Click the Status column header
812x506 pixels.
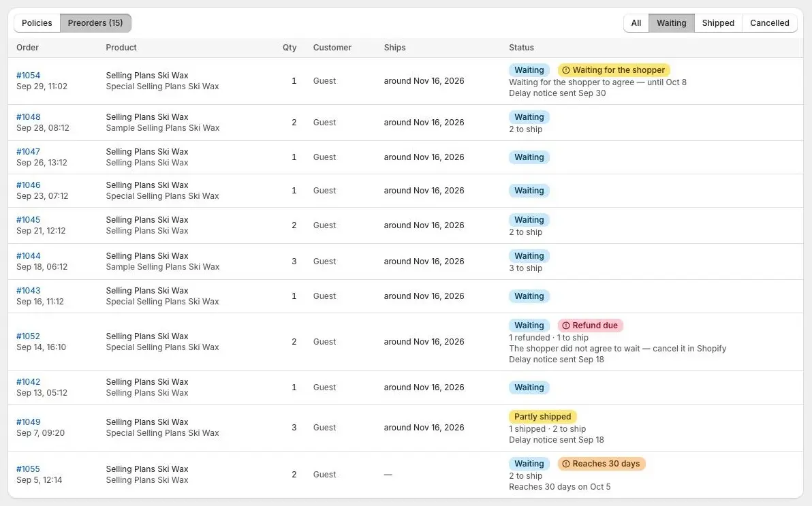tap(521, 47)
